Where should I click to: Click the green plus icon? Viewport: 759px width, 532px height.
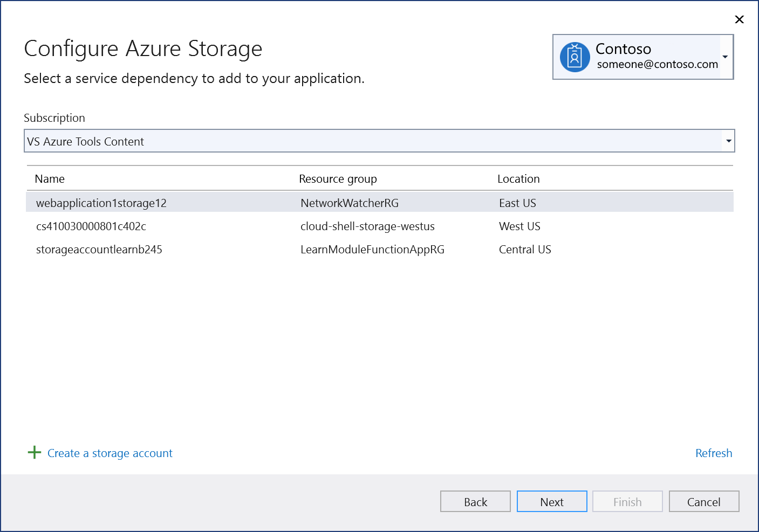[35, 452]
